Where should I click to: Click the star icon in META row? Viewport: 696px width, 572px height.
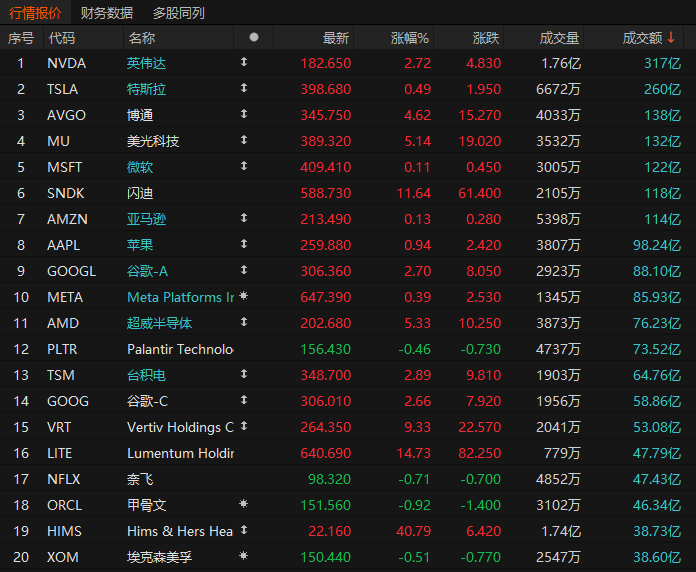[244, 296]
